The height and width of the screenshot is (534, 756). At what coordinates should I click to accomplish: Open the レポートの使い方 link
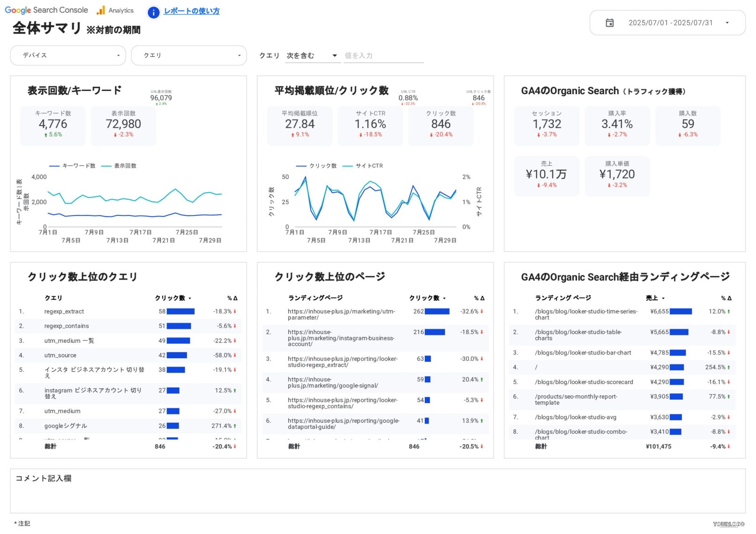[191, 11]
